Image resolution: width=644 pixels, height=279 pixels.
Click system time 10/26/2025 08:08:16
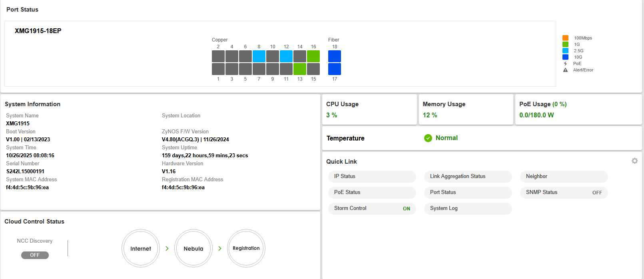point(30,155)
